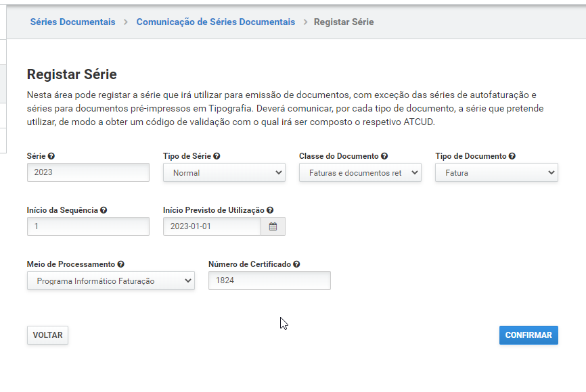Show help for Início da Sequência
Image resolution: width=586 pixels, height=392 pixels.
[x=104, y=210]
